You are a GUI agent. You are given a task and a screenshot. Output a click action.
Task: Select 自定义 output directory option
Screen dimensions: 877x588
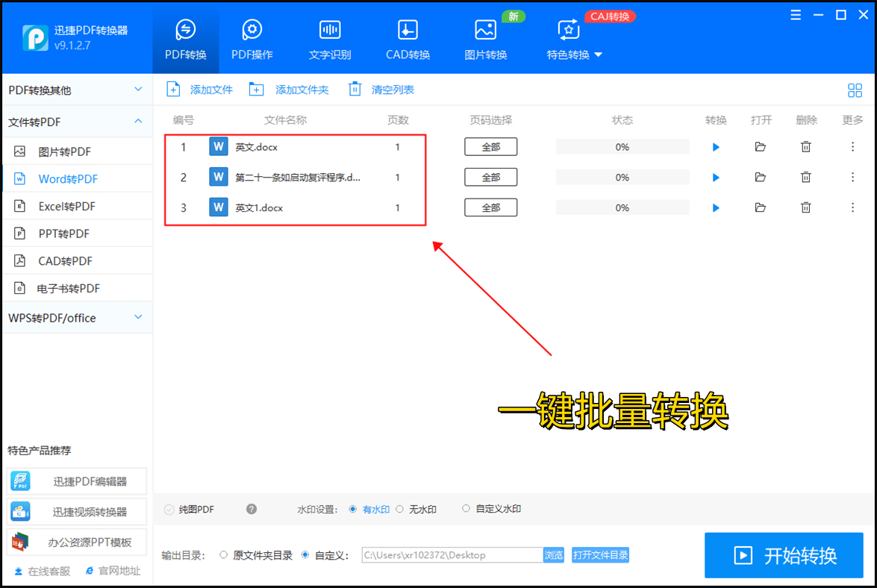[x=305, y=555]
